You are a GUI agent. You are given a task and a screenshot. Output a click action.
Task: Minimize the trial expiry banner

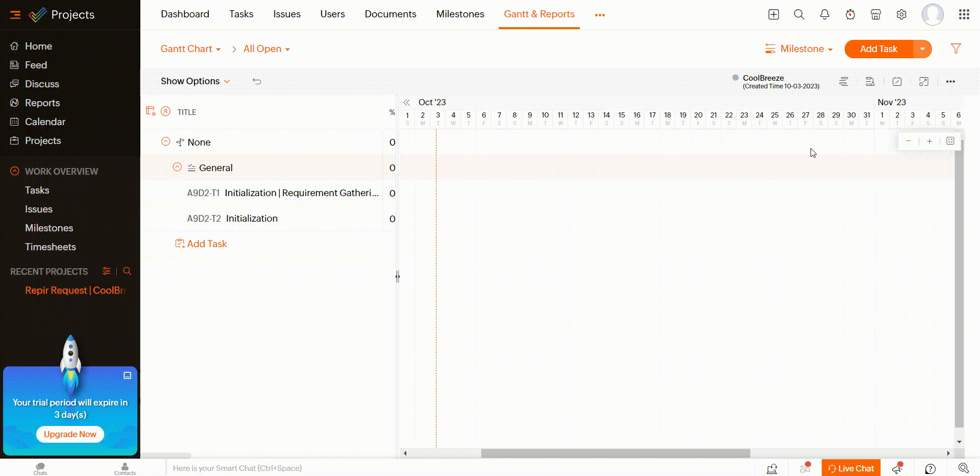(x=127, y=375)
